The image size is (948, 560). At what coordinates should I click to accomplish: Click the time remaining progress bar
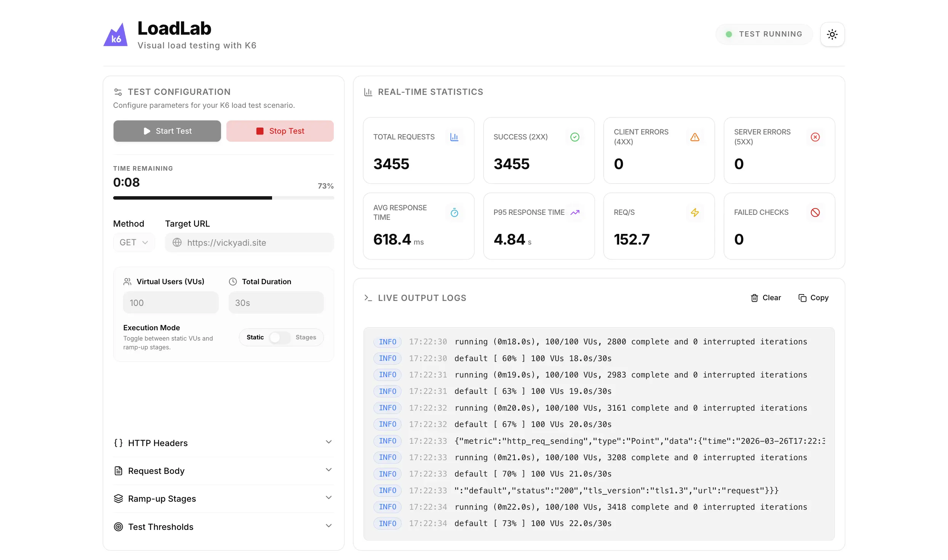(x=223, y=198)
